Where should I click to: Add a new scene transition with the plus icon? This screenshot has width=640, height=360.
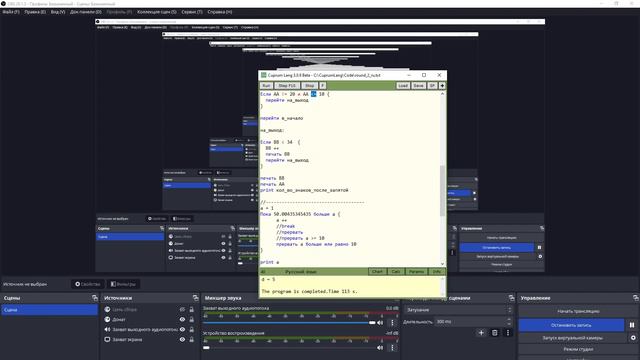[481, 333]
